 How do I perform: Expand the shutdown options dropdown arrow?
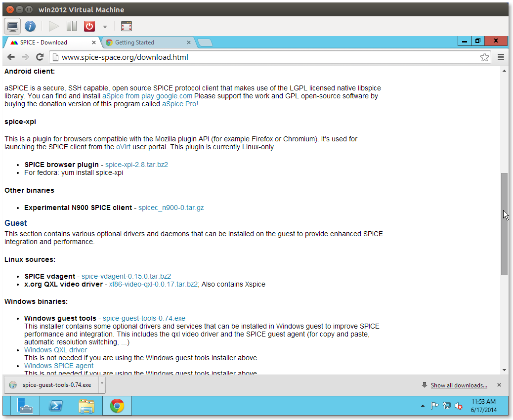pos(105,27)
